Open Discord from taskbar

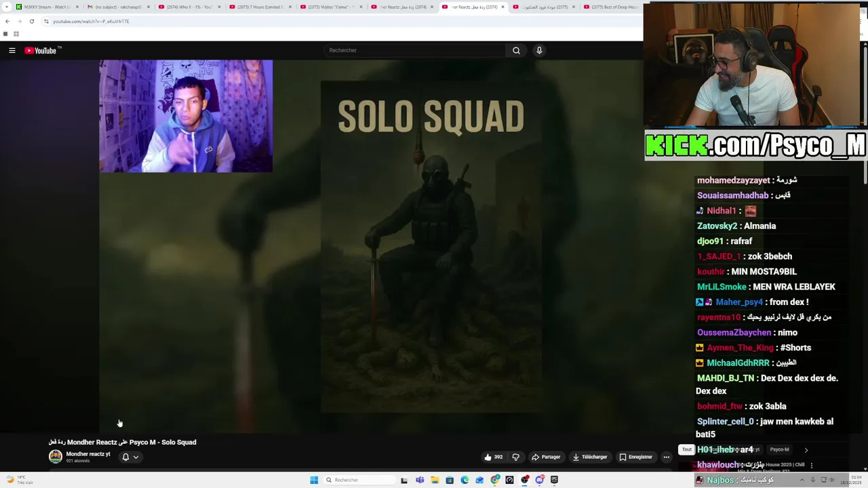pos(540,480)
